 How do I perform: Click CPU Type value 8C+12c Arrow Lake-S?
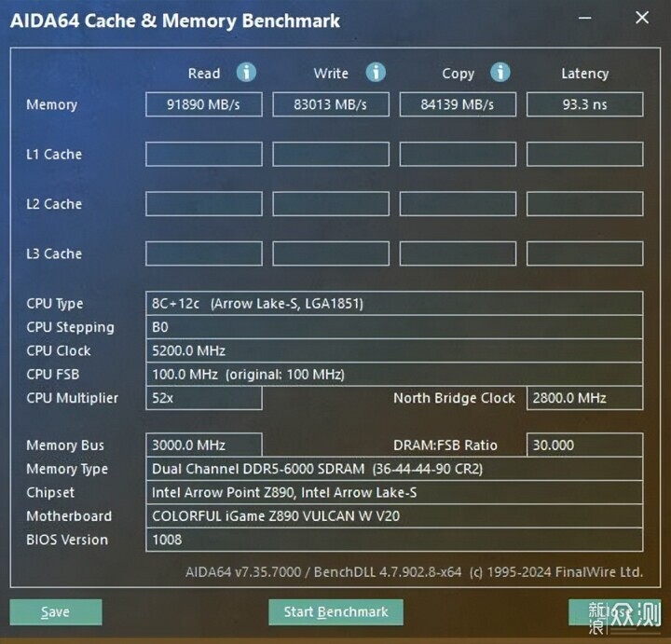pos(394,304)
